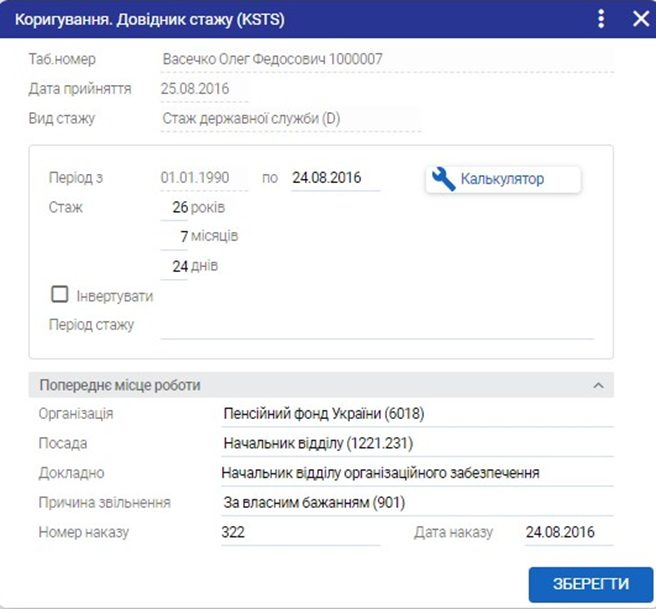The height and width of the screenshot is (609, 656).
Task: Enable the Інвертувати checkbox
Action: [60, 295]
